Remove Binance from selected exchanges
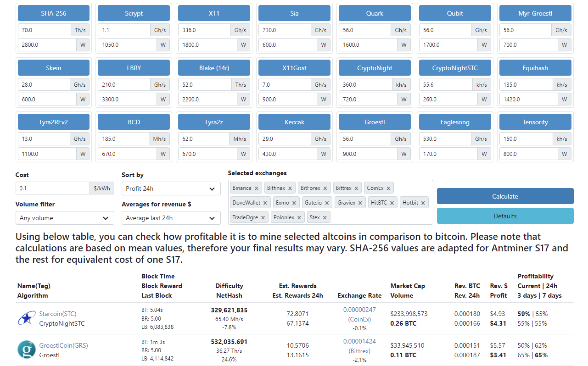Image resolution: width=588 pixels, height=366 pixels. [x=257, y=188]
